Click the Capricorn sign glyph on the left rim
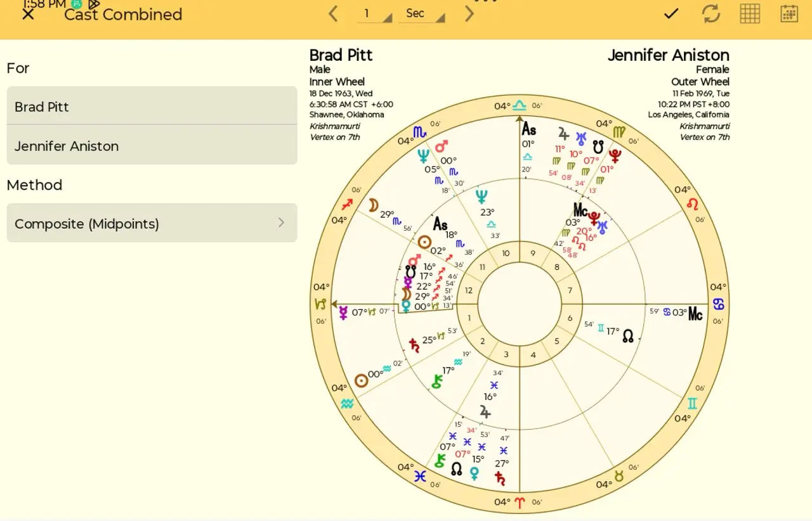This screenshot has height=521, width=812. [x=320, y=304]
